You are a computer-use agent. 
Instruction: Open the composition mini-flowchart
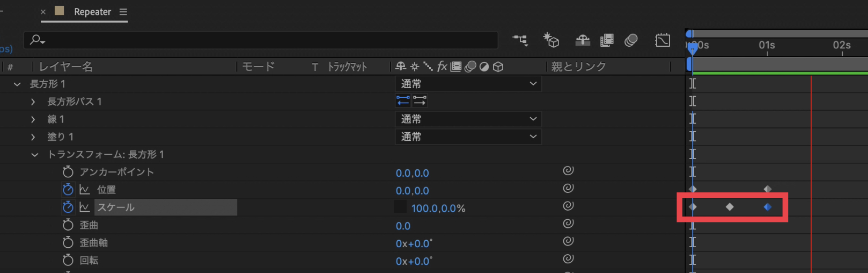520,40
